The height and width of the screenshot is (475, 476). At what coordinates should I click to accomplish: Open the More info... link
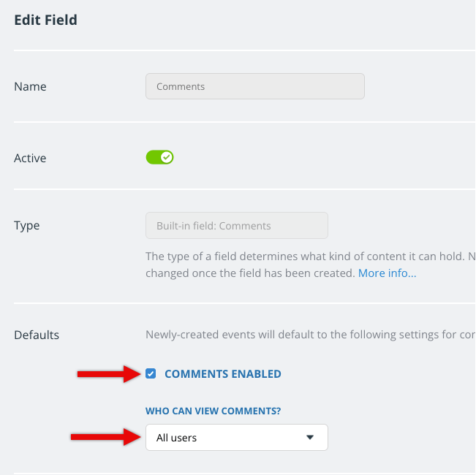(x=387, y=273)
